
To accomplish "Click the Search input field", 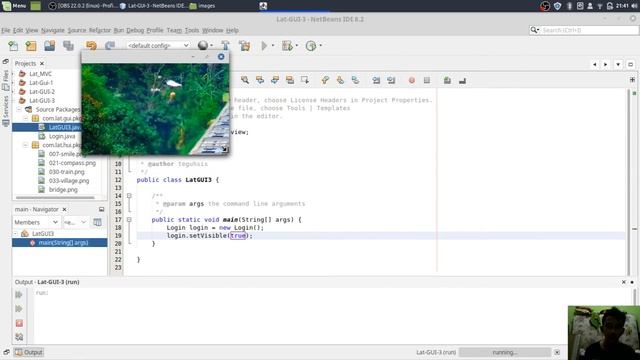I will pos(589,30).
